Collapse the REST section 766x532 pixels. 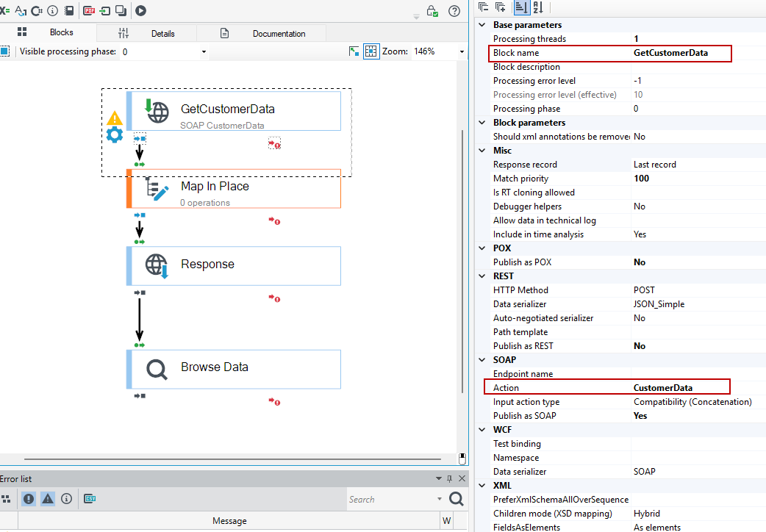point(482,276)
